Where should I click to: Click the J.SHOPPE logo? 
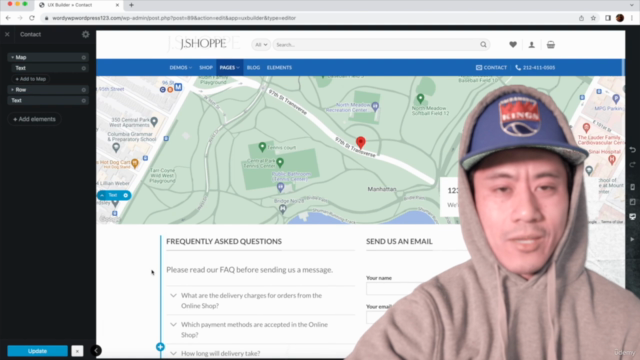click(203, 44)
